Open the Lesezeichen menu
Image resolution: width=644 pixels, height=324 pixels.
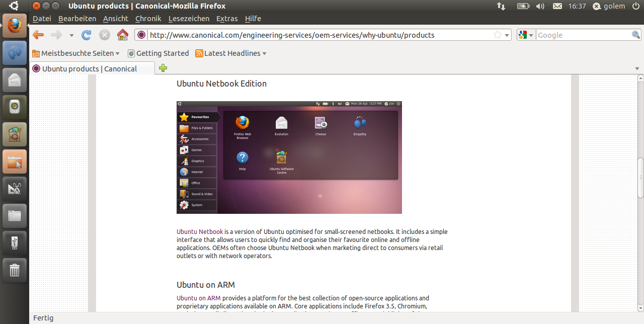pyautogui.click(x=189, y=19)
